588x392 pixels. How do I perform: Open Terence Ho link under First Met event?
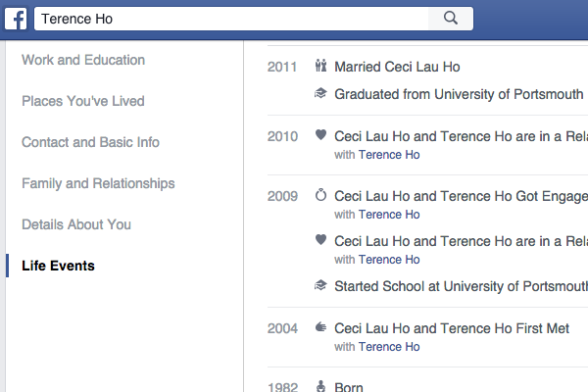[x=389, y=347]
